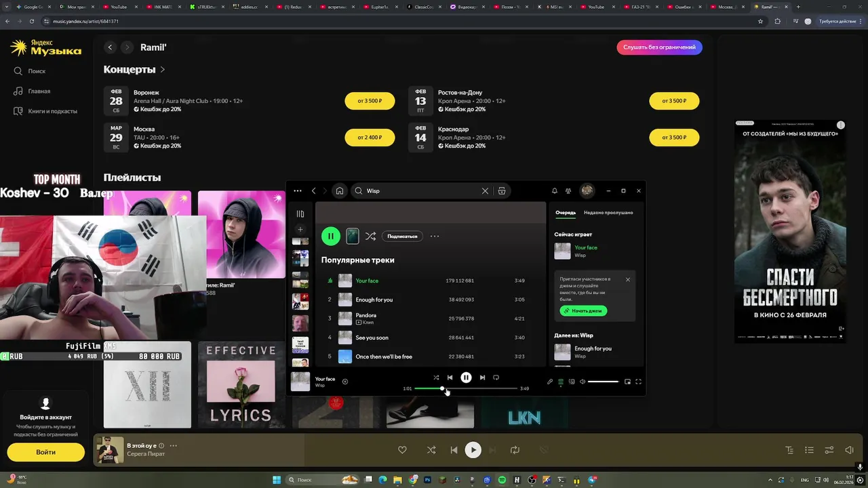Enable shuffle on Wisp artist page
Image resolution: width=868 pixels, height=488 pixels.
pos(370,236)
